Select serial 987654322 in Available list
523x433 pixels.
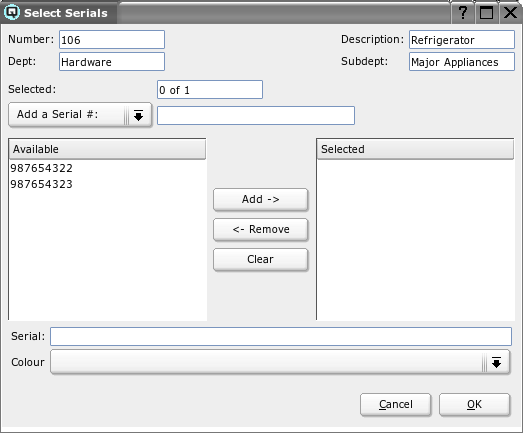(x=41, y=168)
